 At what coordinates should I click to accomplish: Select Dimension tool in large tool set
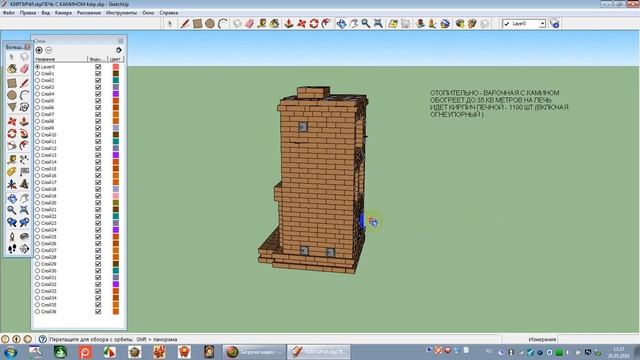pos(24,159)
